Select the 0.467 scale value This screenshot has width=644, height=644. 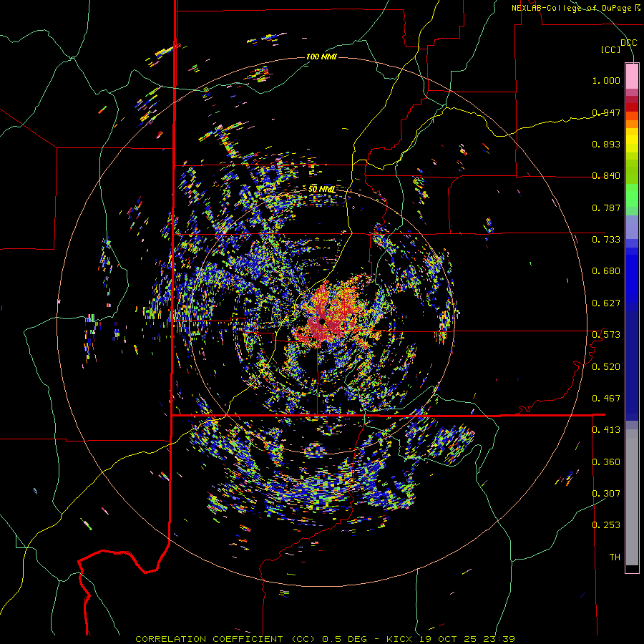pyautogui.click(x=606, y=398)
